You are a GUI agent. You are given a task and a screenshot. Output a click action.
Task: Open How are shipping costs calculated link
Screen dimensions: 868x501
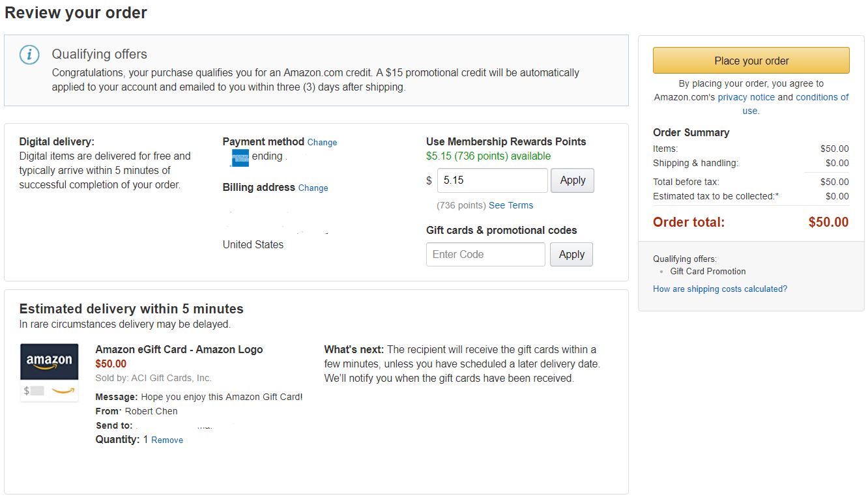[719, 289]
